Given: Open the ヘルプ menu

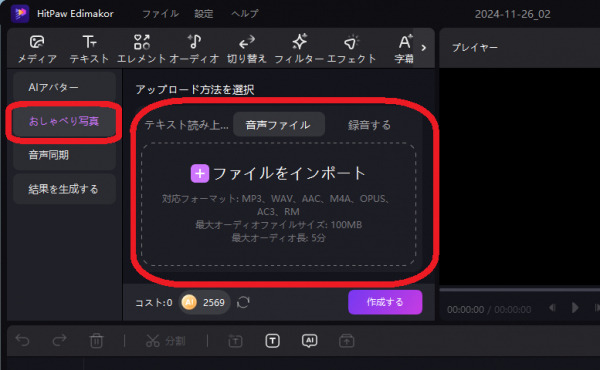Looking at the screenshot, I should (245, 14).
